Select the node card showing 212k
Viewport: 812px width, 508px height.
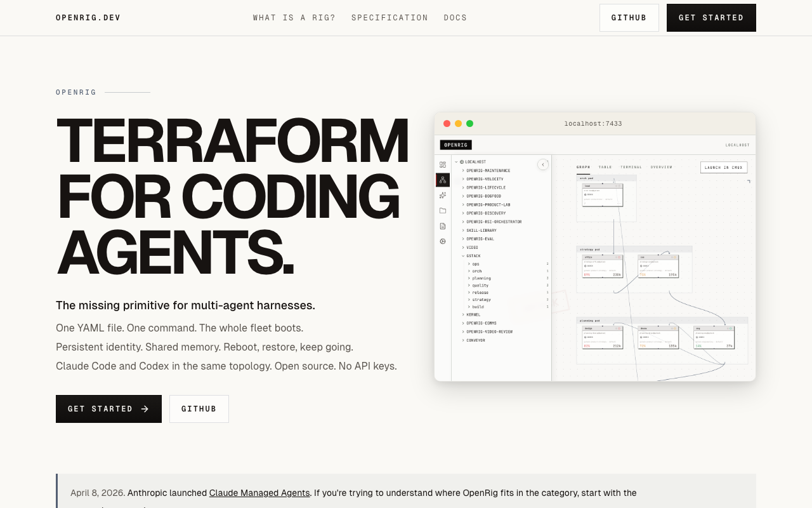pos(603,337)
